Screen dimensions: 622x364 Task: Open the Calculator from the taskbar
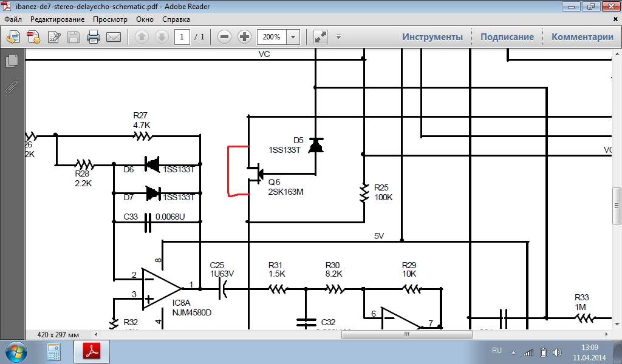53,352
